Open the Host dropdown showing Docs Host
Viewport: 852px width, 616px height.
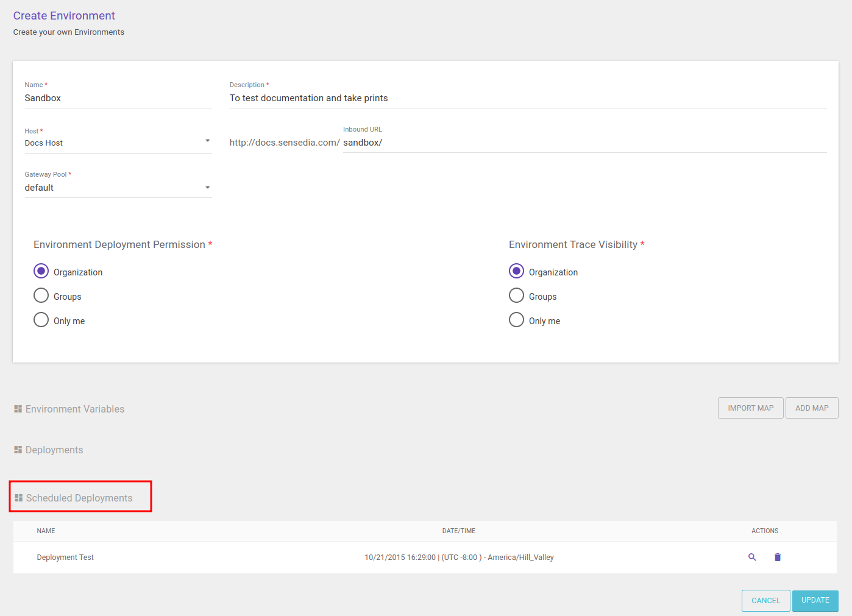[118, 143]
